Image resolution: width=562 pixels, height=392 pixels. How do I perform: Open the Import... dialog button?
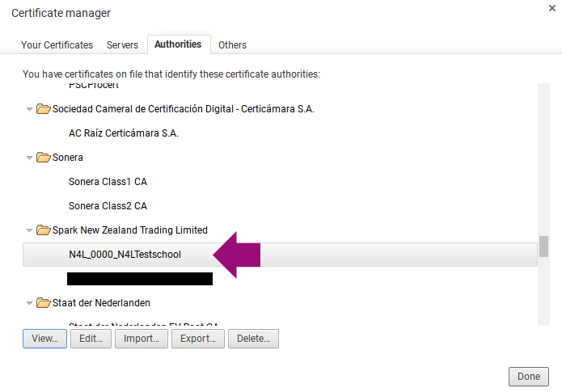pyautogui.click(x=141, y=339)
